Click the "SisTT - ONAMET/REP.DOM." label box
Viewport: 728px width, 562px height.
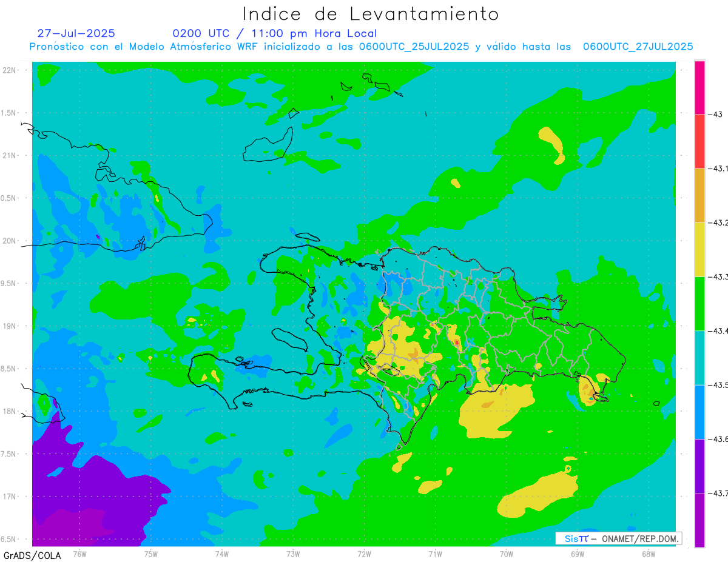coord(618,538)
